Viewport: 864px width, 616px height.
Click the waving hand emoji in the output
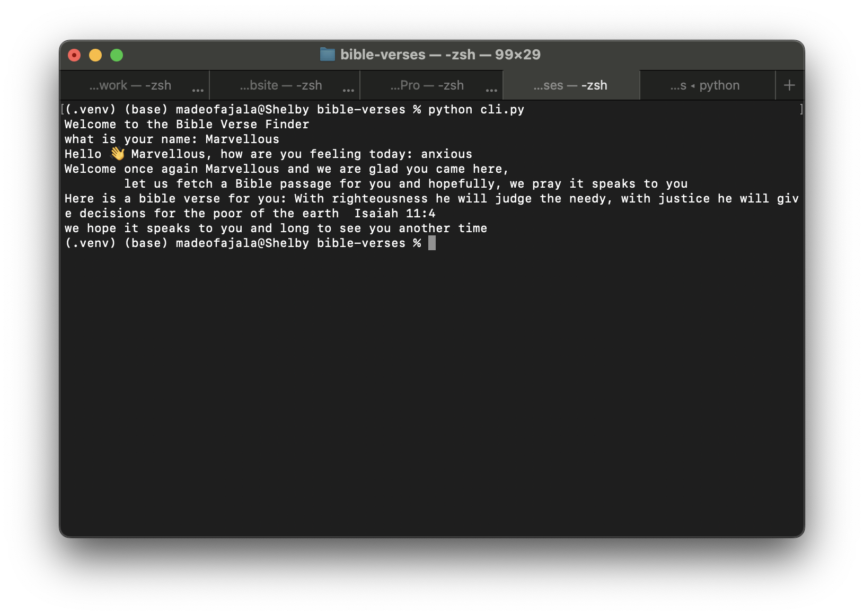117,154
